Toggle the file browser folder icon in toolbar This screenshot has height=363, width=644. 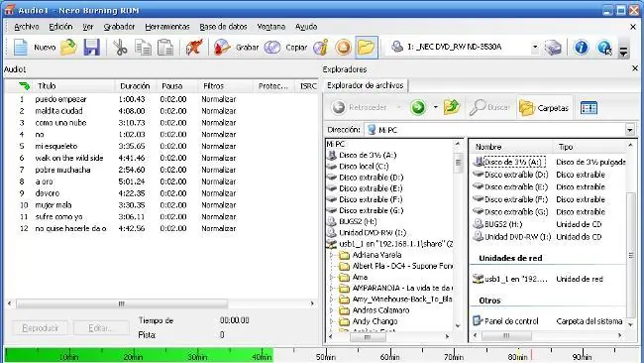coord(366,48)
